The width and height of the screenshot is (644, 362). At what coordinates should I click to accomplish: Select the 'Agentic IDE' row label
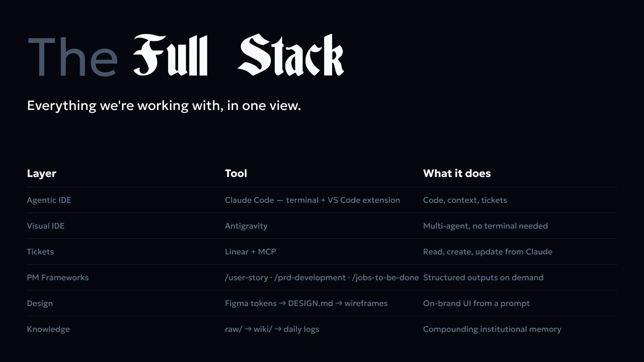click(49, 200)
